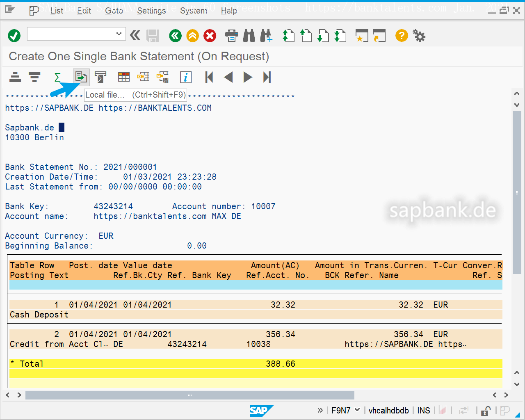This screenshot has height=420, width=525.
Task: Click the Total amount 388.66
Action: coord(281,364)
